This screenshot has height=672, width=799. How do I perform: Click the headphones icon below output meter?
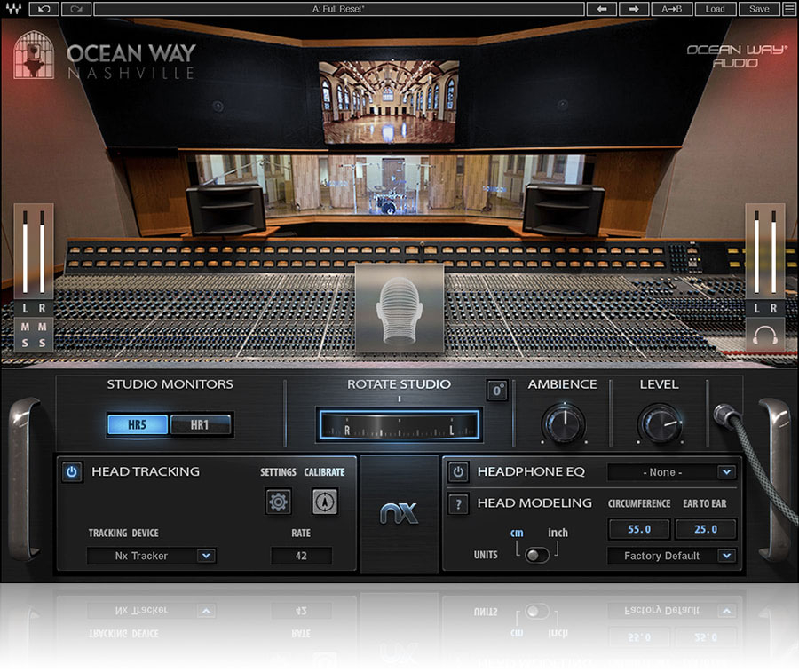(x=764, y=336)
